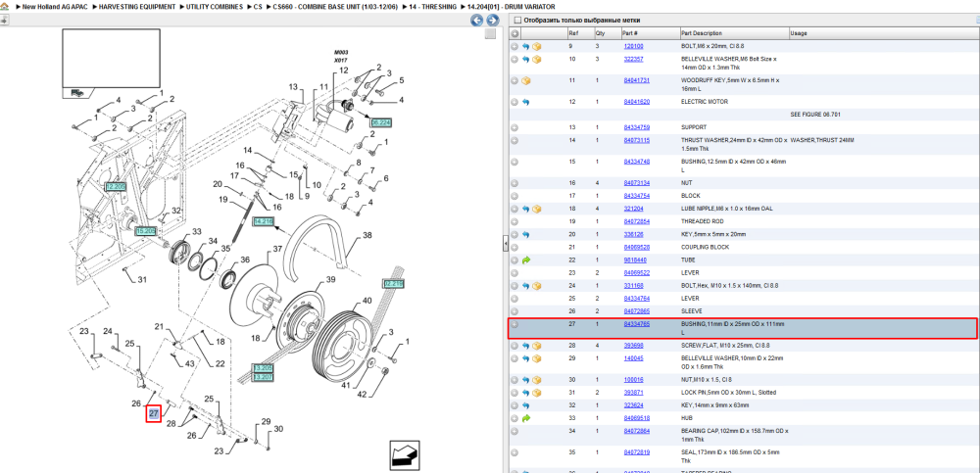
Task: Click yellow box icon for Lube Nipple row
Action: click(x=536, y=209)
